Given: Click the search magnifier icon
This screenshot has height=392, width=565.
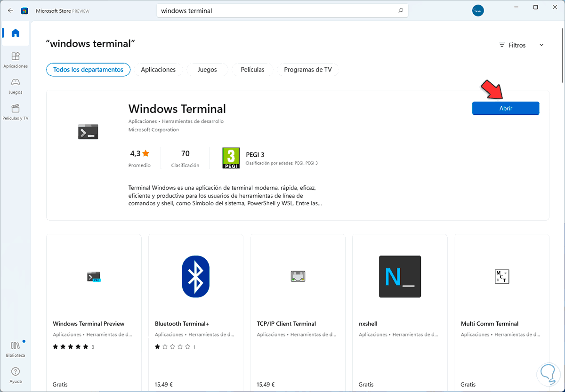Looking at the screenshot, I should coord(401,10).
